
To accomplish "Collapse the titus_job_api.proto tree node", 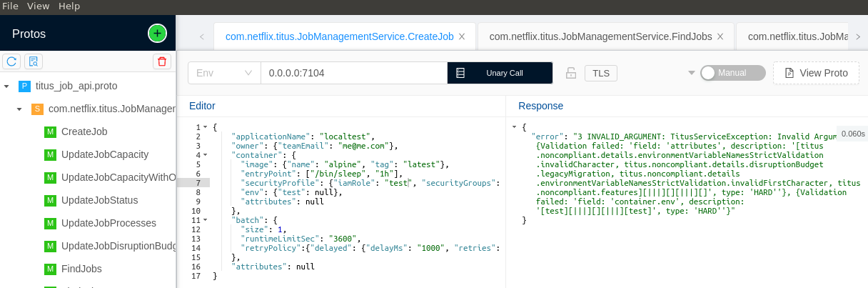I will click(x=6, y=87).
